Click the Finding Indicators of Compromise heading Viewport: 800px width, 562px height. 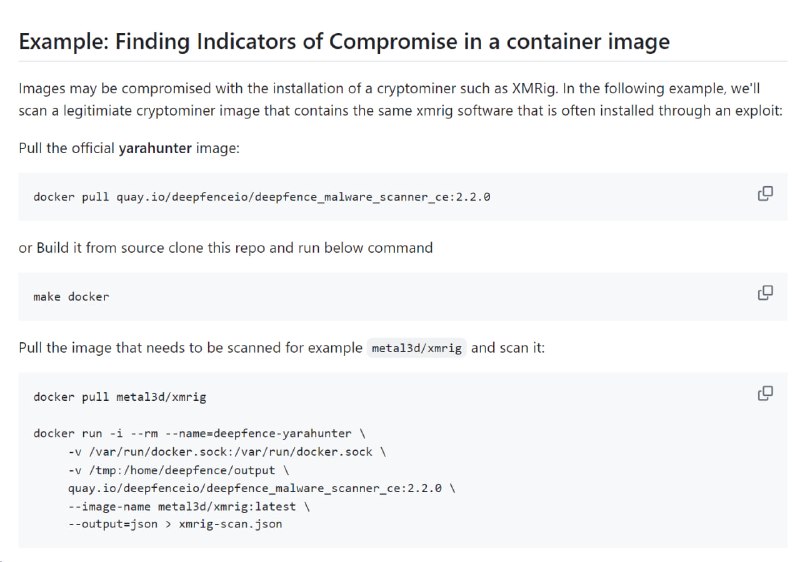click(344, 41)
